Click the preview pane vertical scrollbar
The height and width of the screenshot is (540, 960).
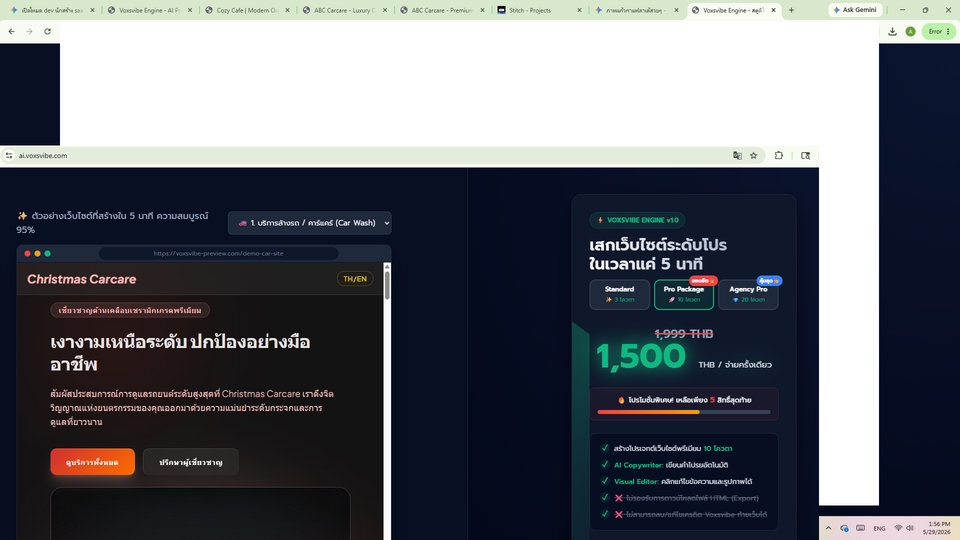click(x=387, y=285)
